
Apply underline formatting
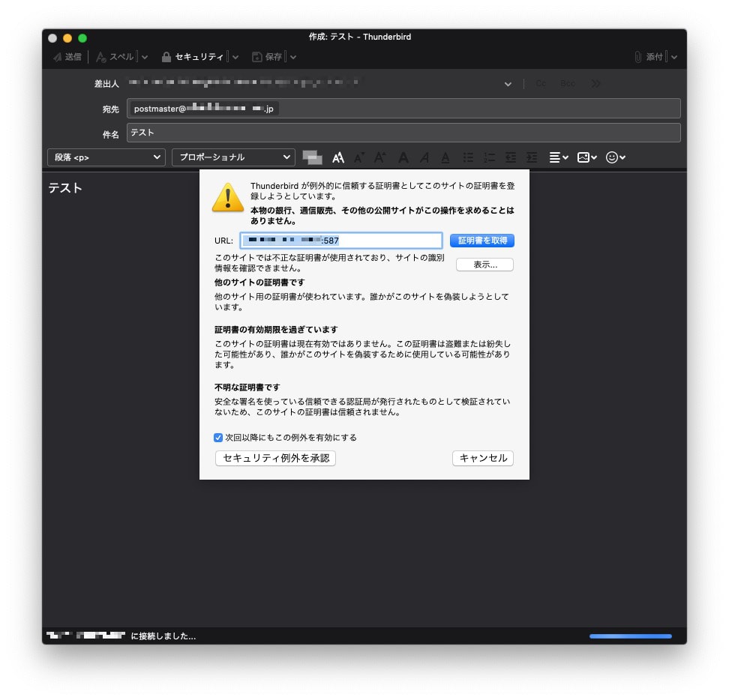[x=444, y=157]
